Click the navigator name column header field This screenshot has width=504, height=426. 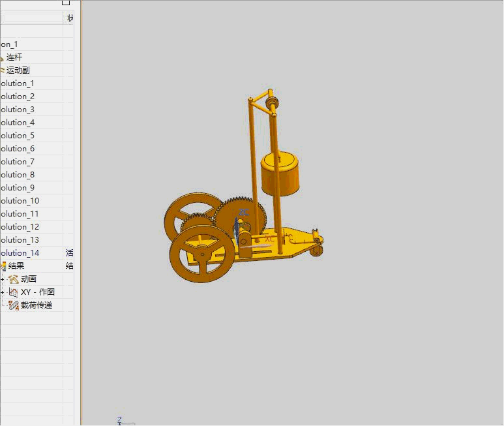31,18
